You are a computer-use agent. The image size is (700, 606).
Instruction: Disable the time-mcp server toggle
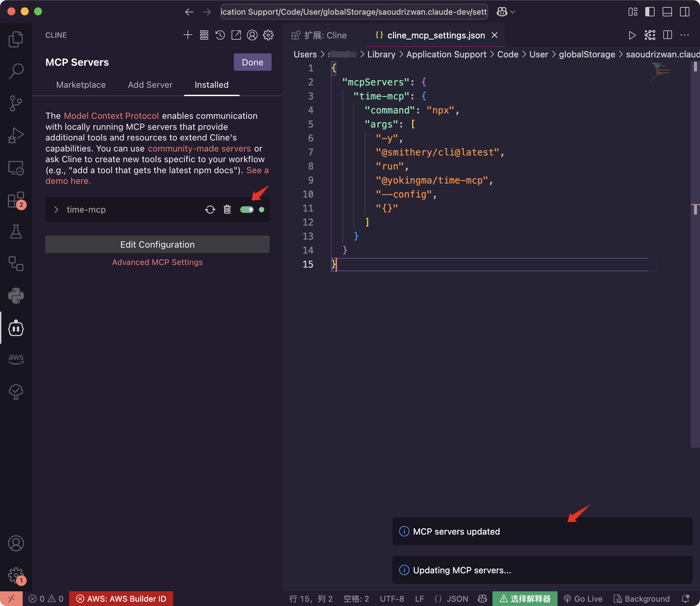click(247, 210)
